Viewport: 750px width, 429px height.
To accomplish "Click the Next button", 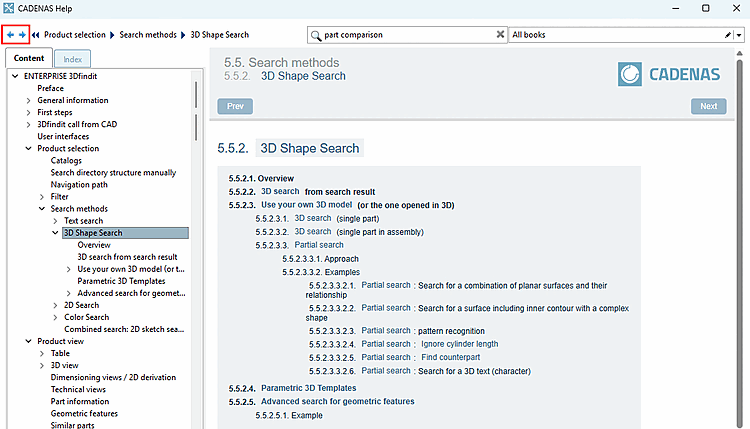I will click(x=708, y=106).
